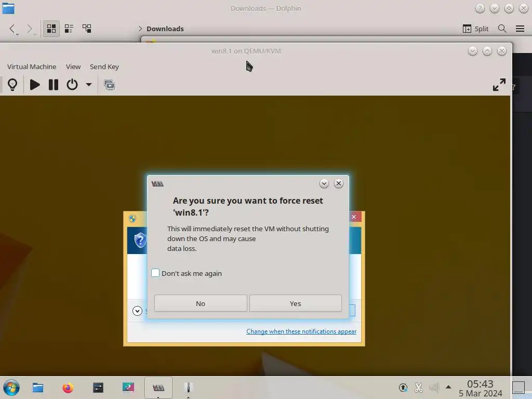Click show desktop button in taskbar

[x=518, y=388]
